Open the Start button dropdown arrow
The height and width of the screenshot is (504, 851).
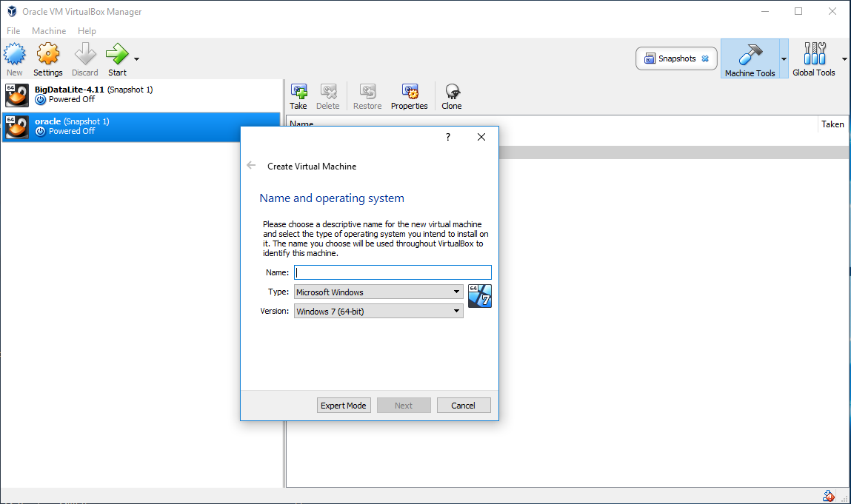[x=136, y=59]
